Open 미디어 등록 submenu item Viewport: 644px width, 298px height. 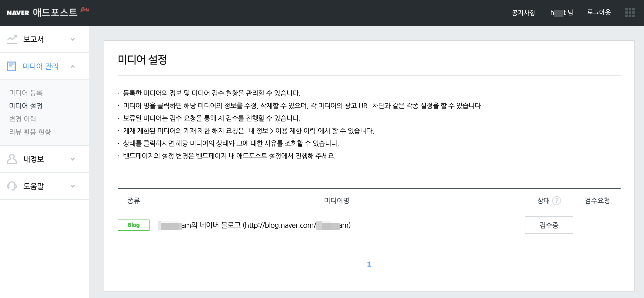point(26,93)
